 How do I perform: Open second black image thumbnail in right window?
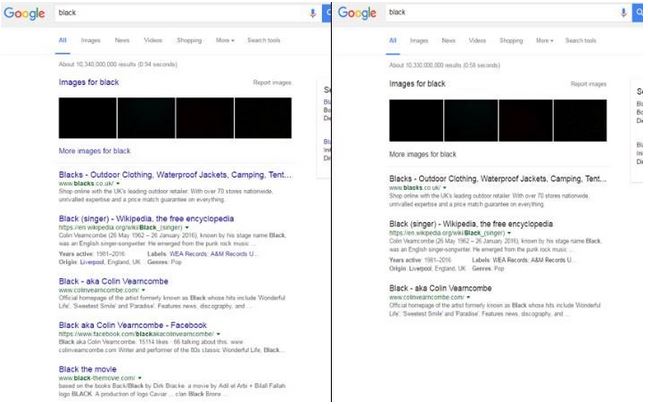pos(471,120)
